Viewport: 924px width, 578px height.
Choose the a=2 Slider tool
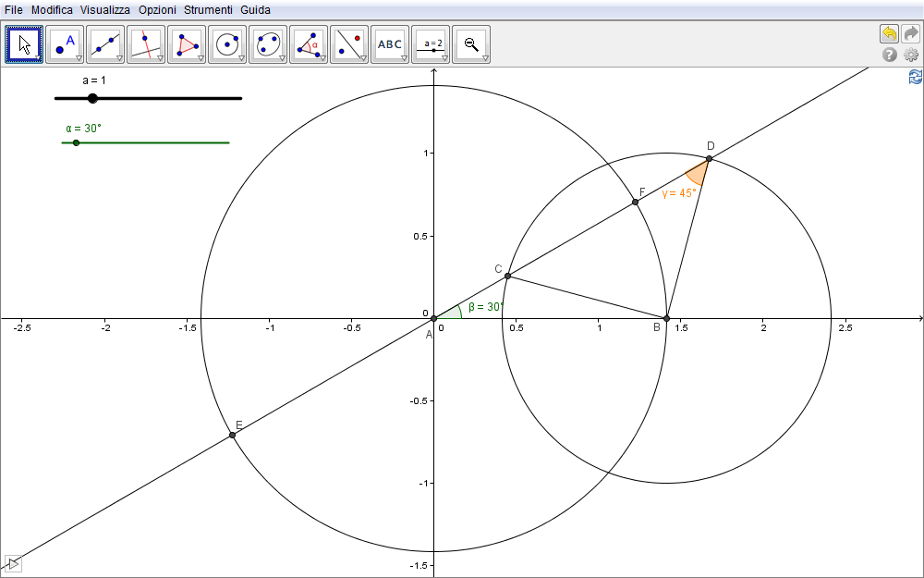pyautogui.click(x=431, y=43)
